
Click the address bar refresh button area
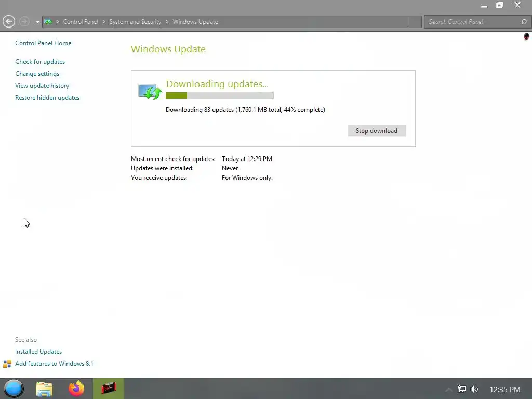click(415, 22)
